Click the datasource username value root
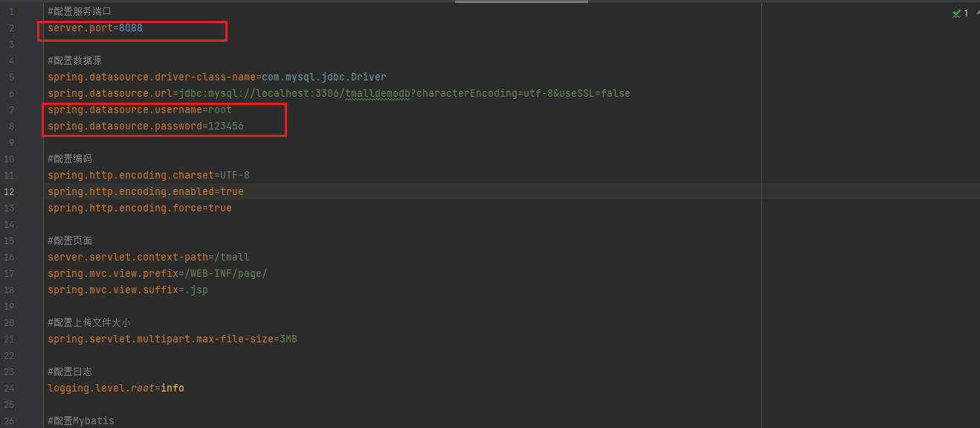The width and height of the screenshot is (980, 428). pyautogui.click(x=220, y=110)
